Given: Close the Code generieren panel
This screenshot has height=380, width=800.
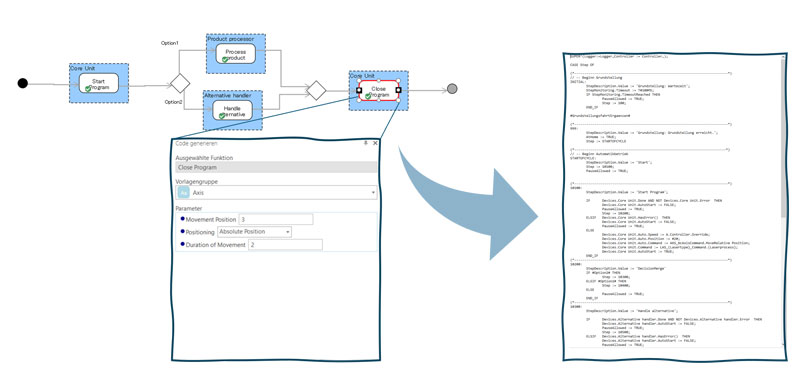Looking at the screenshot, I should point(376,144).
